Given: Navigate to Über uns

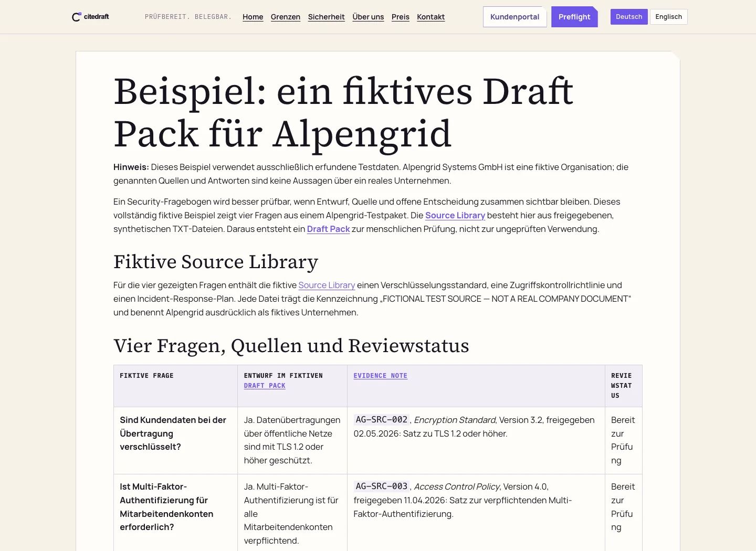Looking at the screenshot, I should [368, 17].
